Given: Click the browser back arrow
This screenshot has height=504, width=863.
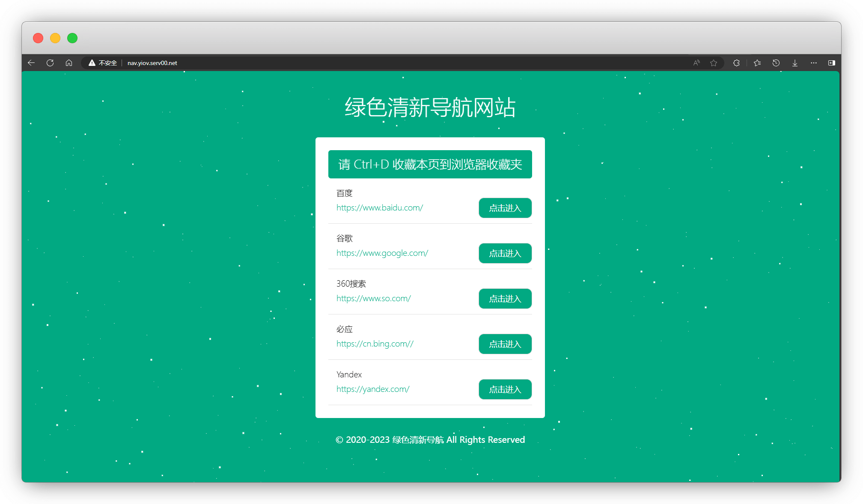Looking at the screenshot, I should coord(31,63).
